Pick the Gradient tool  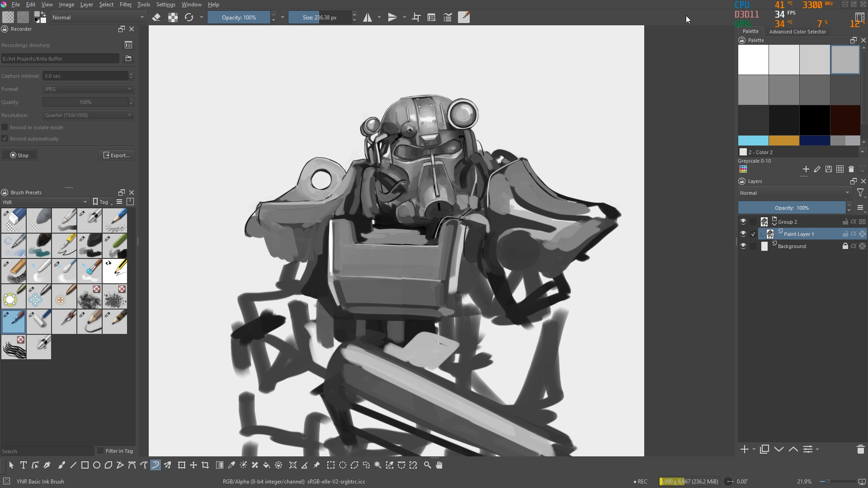pos(220,465)
